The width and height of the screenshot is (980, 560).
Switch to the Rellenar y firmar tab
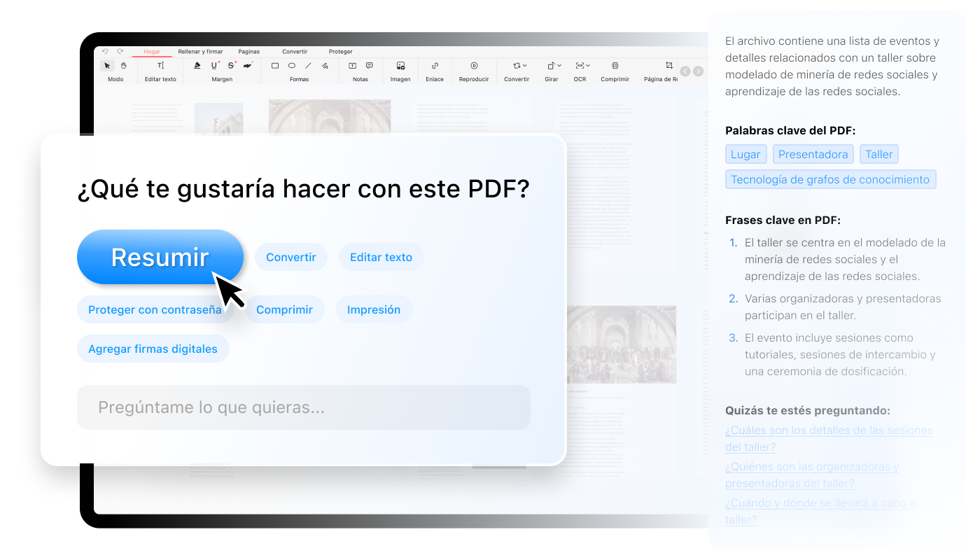tap(200, 52)
